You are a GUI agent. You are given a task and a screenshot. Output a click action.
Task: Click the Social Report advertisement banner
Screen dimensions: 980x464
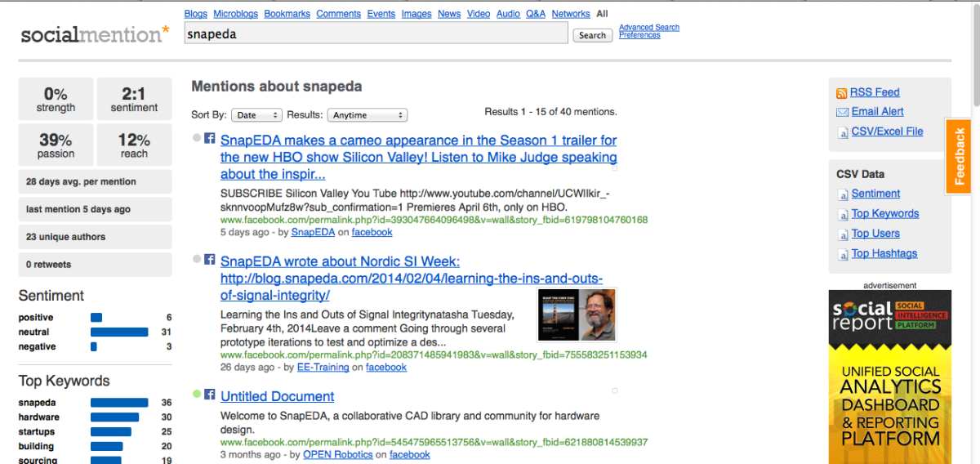point(890,377)
